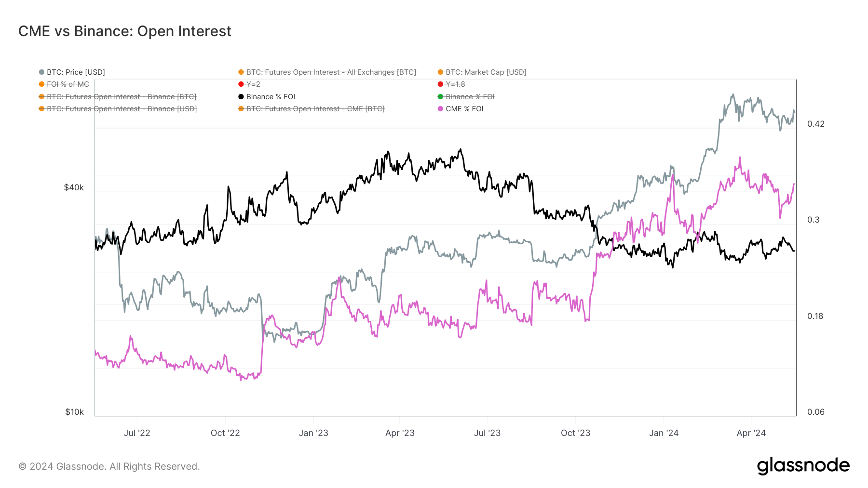Click the red Y=1.8 legend dot
This screenshot has height=488, width=868.
coord(440,84)
